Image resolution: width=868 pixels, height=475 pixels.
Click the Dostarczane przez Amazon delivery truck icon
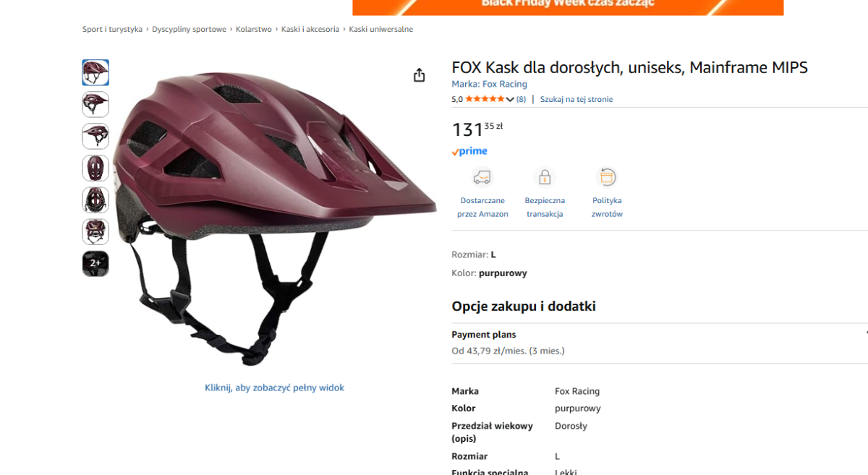click(x=482, y=177)
